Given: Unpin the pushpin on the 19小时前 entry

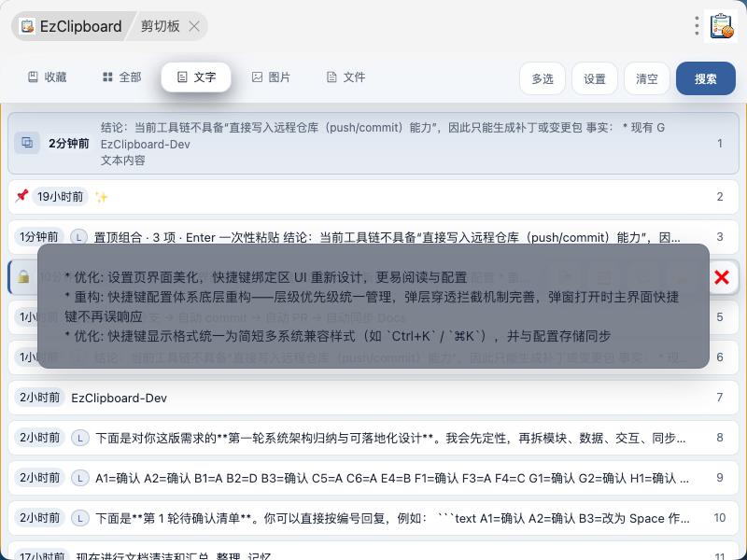Looking at the screenshot, I should point(21,196).
